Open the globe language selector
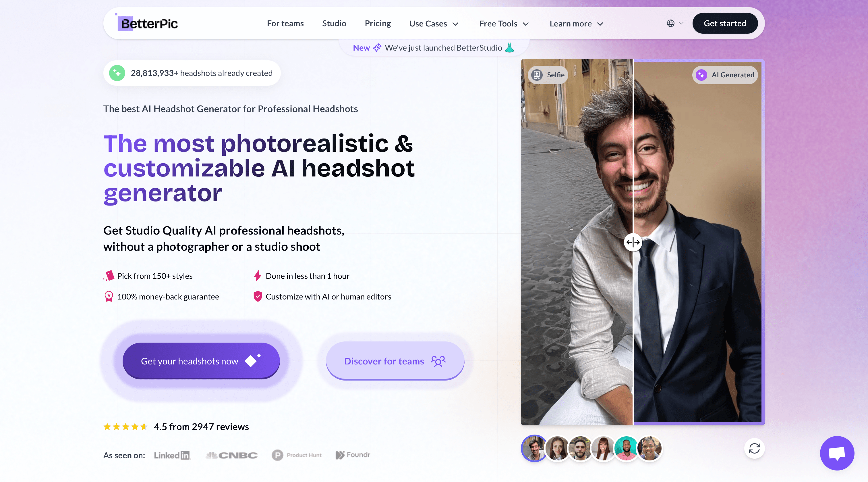This screenshot has height=482, width=868. (674, 23)
